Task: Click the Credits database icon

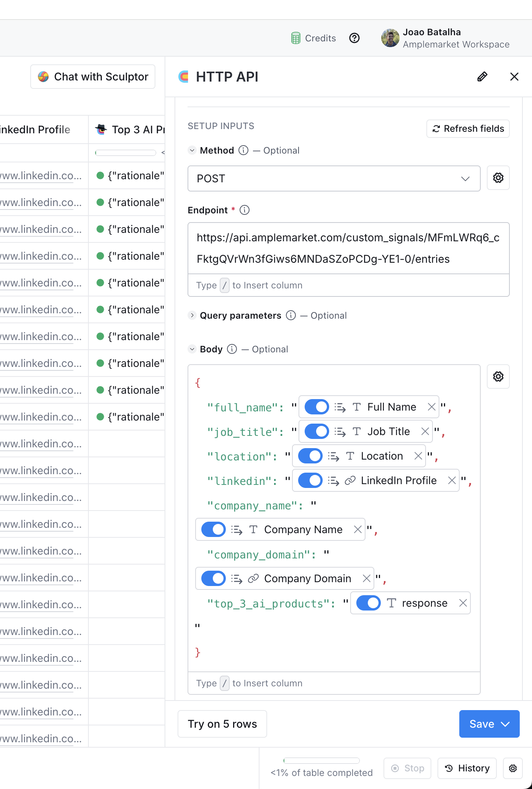Action: click(x=295, y=38)
